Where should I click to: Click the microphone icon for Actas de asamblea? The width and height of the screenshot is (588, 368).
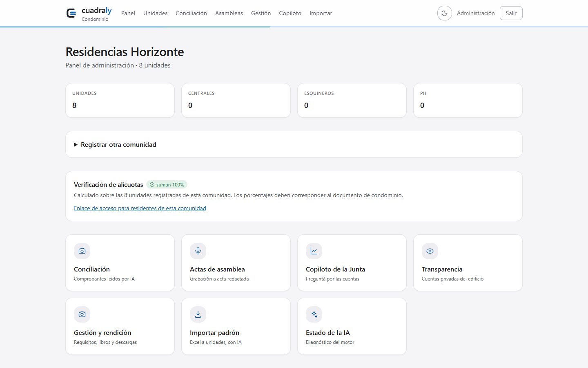coord(198,251)
